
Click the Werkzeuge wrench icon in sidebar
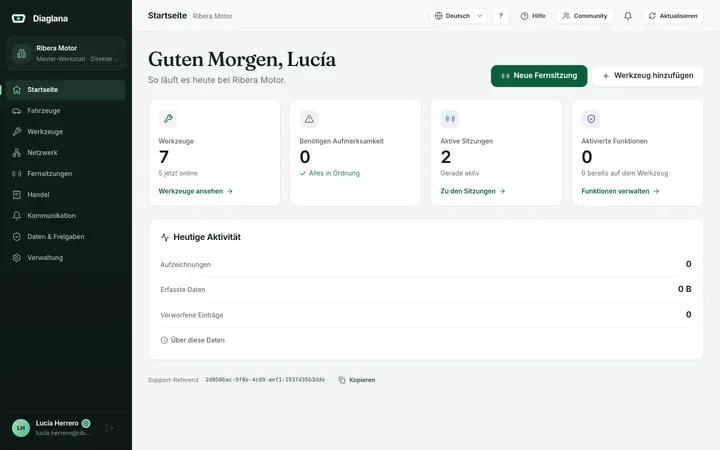pos(17,132)
